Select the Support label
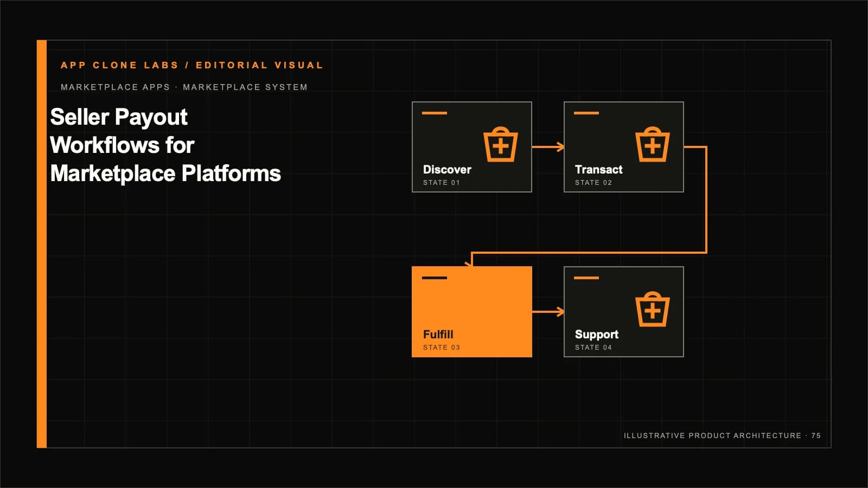Image resolution: width=868 pixels, height=488 pixels. [x=596, y=335]
